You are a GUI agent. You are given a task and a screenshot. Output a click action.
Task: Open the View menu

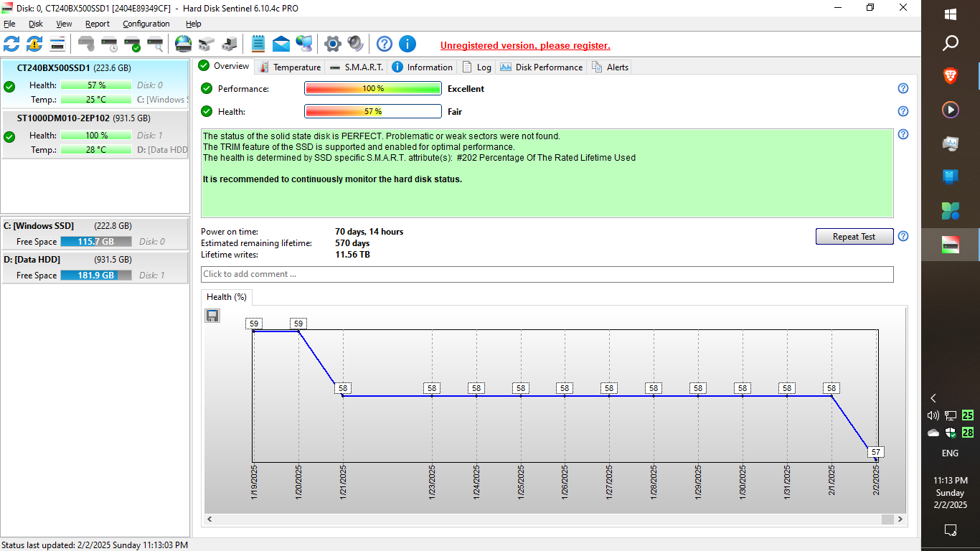[x=64, y=24]
